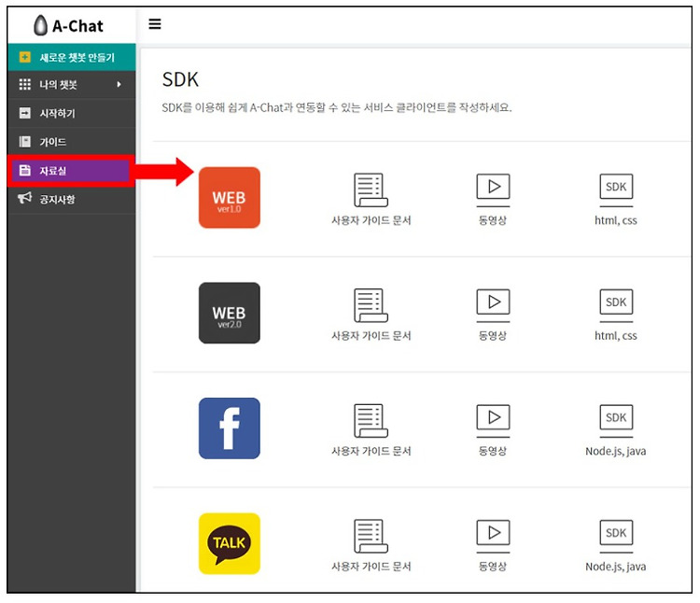Open user guide document icon for KakaoTalk

coord(371,536)
